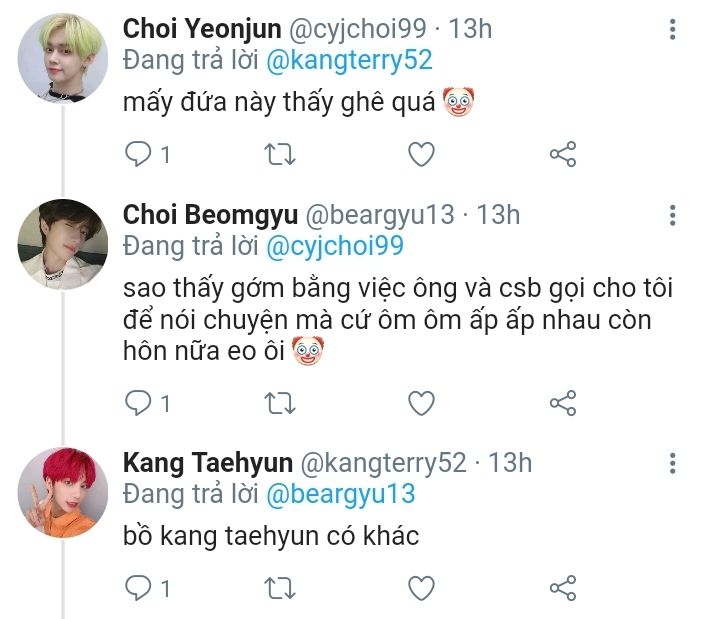The width and height of the screenshot is (720, 619).
Task: Share Choi Yeonjun's tweet
Action: tap(563, 154)
